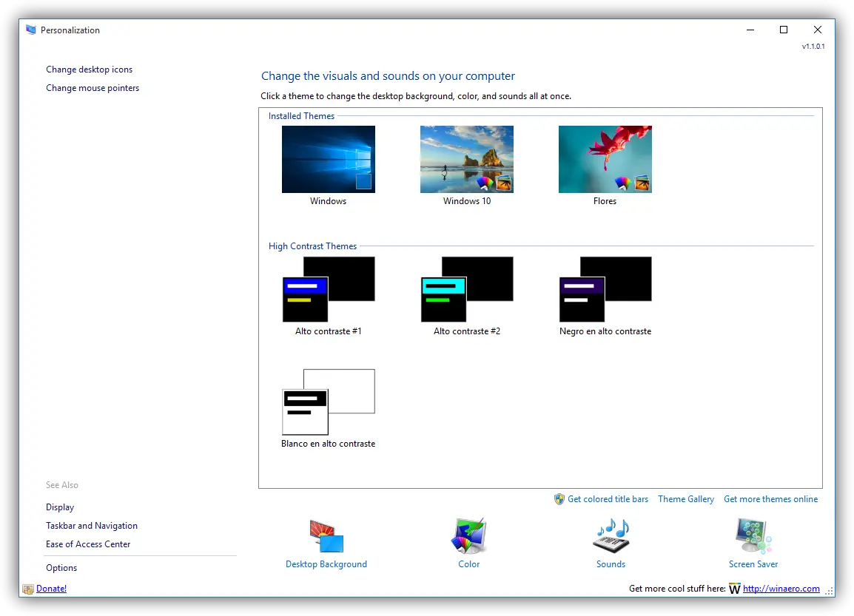
Task: Open Change mouse pointers
Action: 93,88
